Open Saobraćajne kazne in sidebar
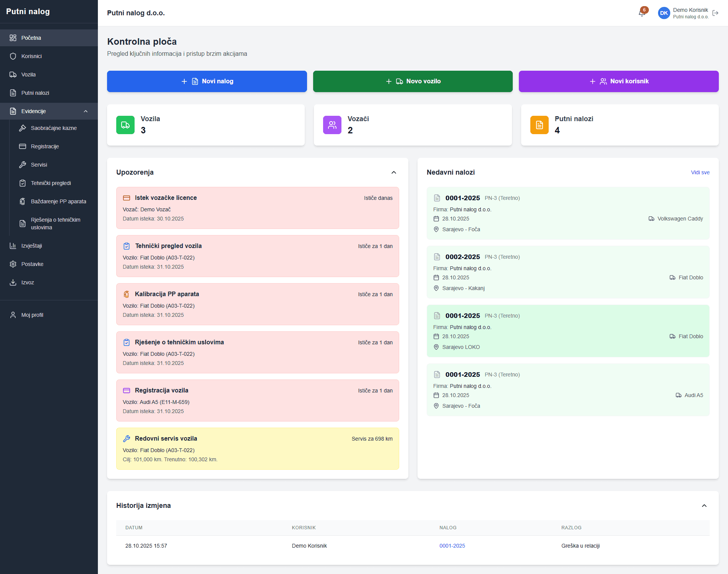The image size is (728, 574). pos(54,128)
